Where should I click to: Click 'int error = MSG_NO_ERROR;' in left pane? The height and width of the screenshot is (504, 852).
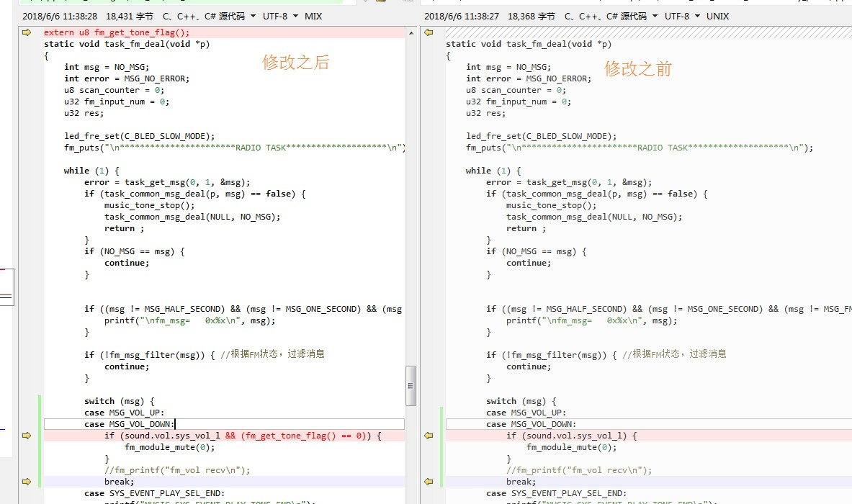click(x=127, y=78)
